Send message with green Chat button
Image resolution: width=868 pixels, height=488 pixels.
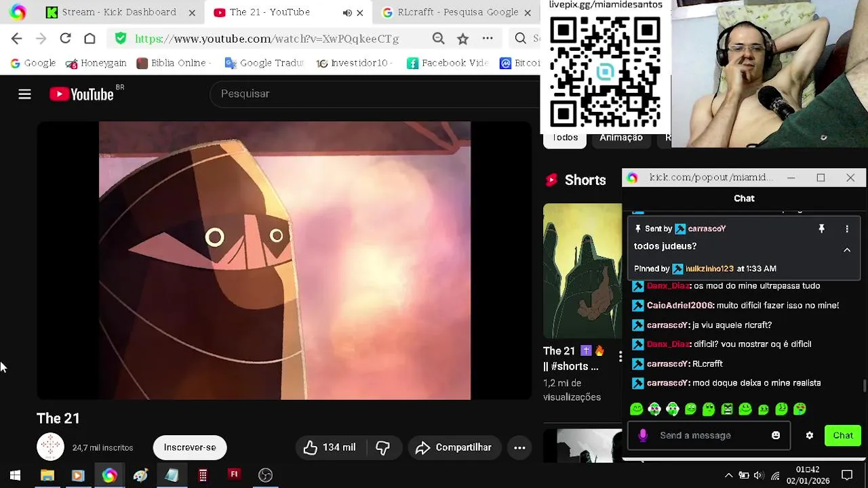coord(843,435)
